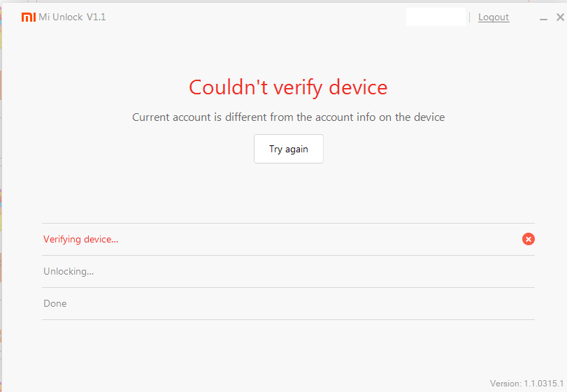Select the "Unlocking..." step text
The width and height of the screenshot is (567, 392).
pyautogui.click(x=69, y=271)
